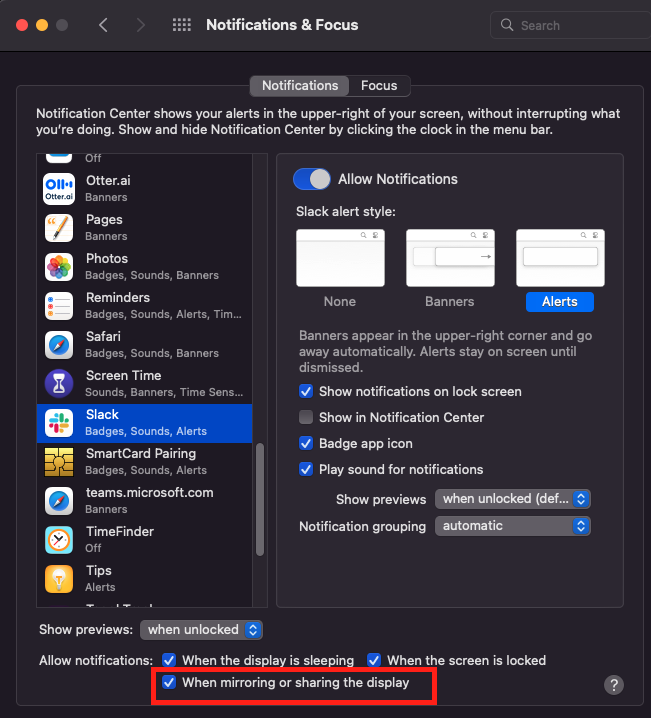Screen dimensions: 651x718
Task: Switch to the Focus tab
Action: (x=379, y=86)
